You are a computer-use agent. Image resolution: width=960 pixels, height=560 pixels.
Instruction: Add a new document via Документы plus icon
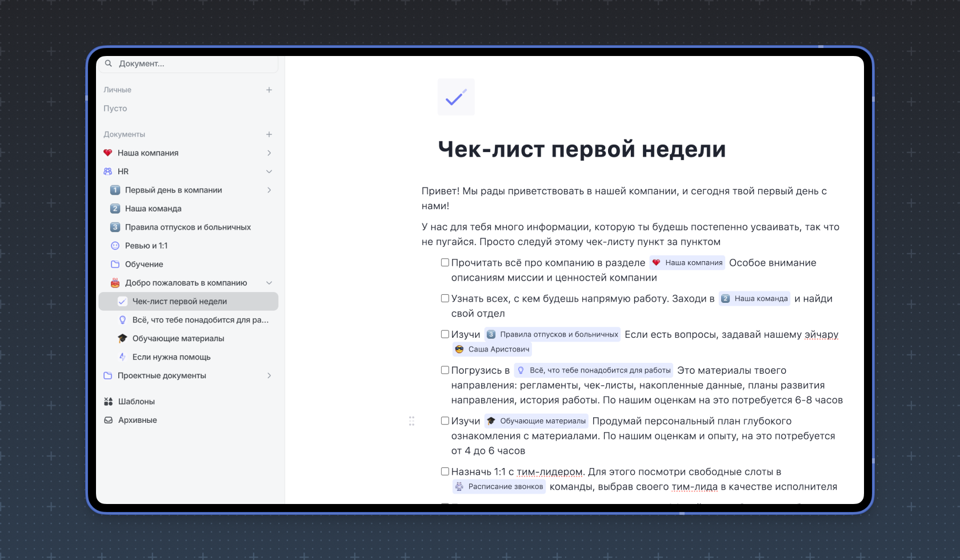pos(269,134)
